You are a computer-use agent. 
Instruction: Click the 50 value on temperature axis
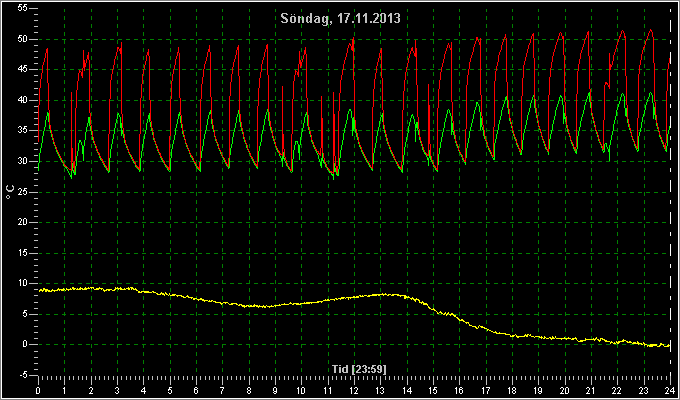23,39
